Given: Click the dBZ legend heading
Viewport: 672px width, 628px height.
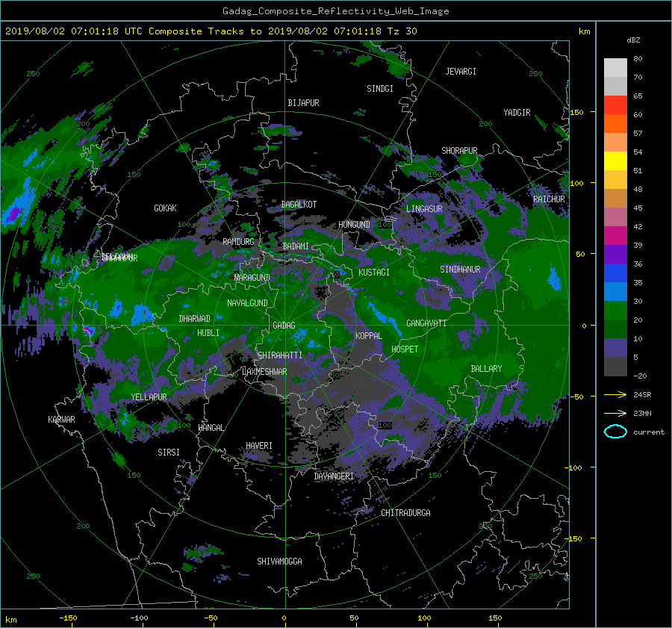Looking at the screenshot, I should (633, 40).
